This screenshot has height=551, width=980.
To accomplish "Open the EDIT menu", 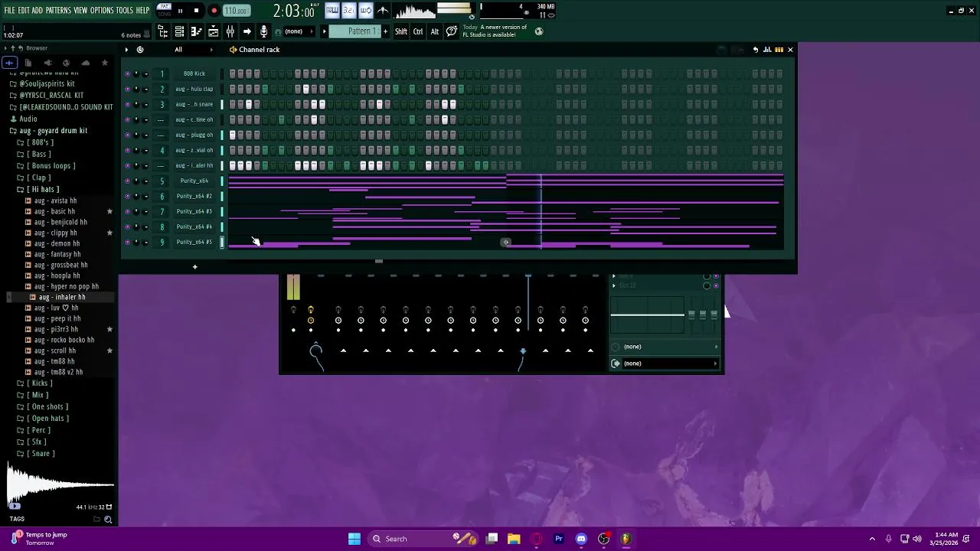I will pyautogui.click(x=24, y=11).
